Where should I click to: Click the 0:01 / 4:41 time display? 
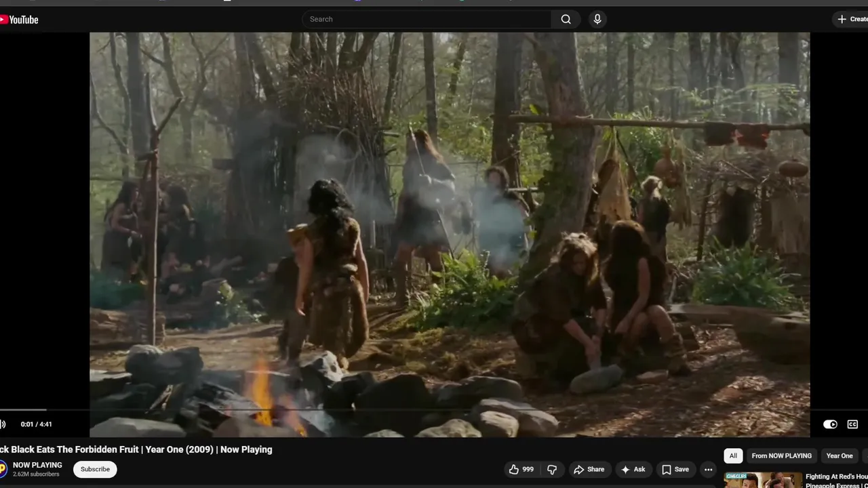tap(36, 424)
